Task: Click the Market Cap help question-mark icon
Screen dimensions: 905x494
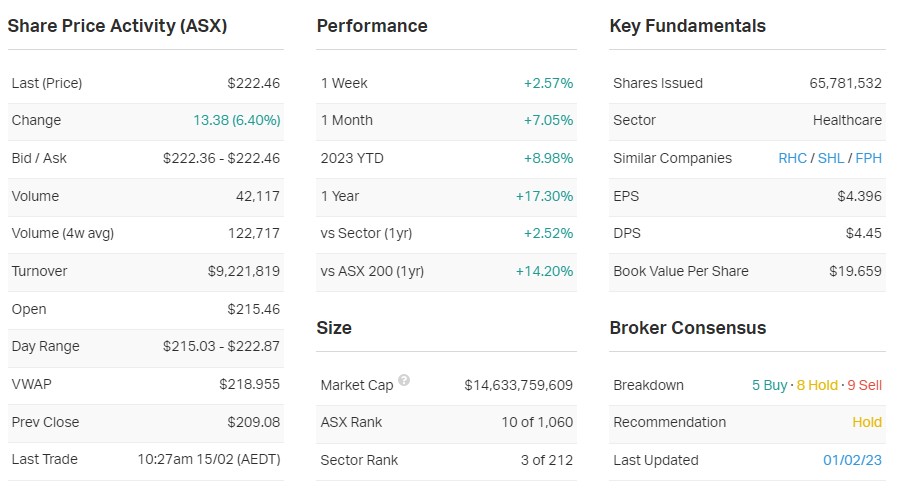Action: coord(404,380)
